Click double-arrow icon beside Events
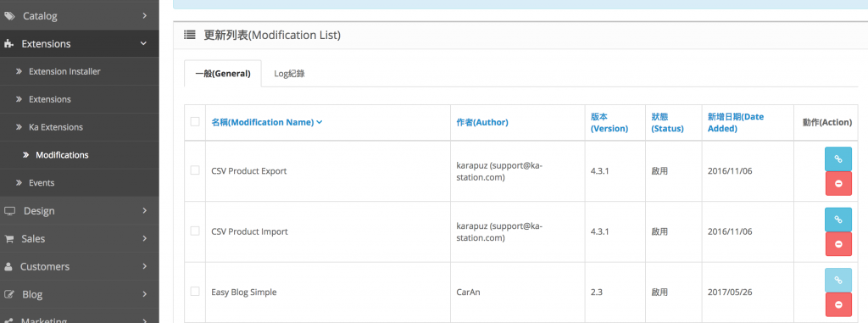868x323 pixels. (x=19, y=183)
